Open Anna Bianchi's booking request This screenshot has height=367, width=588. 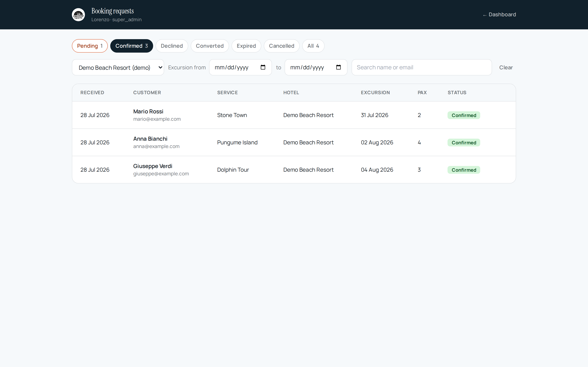tap(294, 143)
